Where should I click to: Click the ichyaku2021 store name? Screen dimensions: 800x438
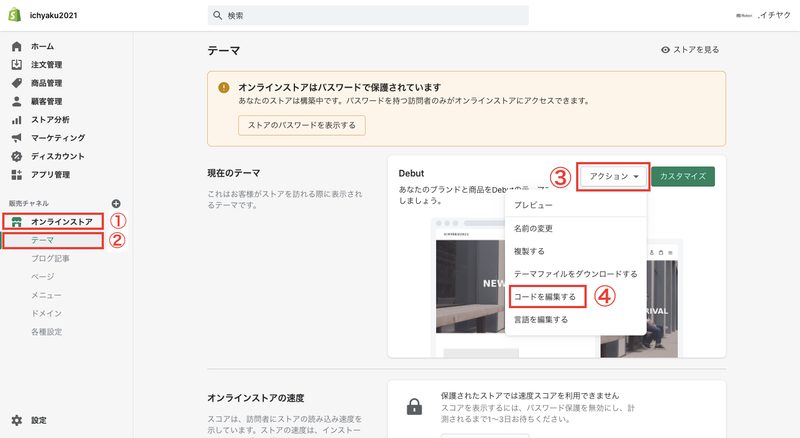54,15
